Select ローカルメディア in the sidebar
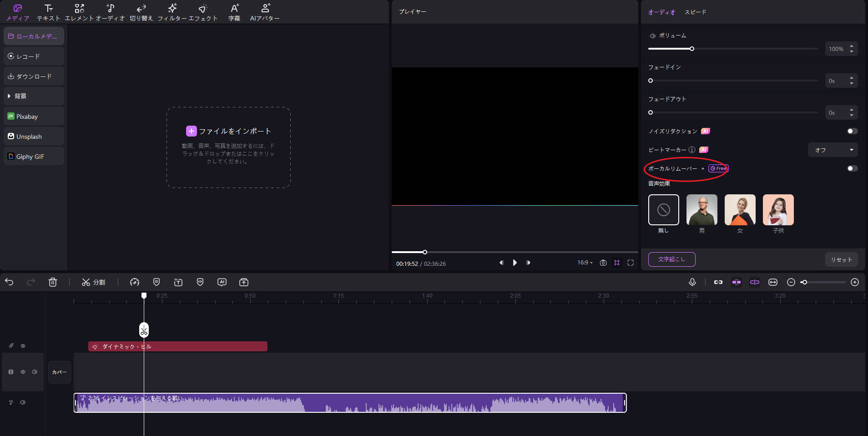 click(34, 36)
